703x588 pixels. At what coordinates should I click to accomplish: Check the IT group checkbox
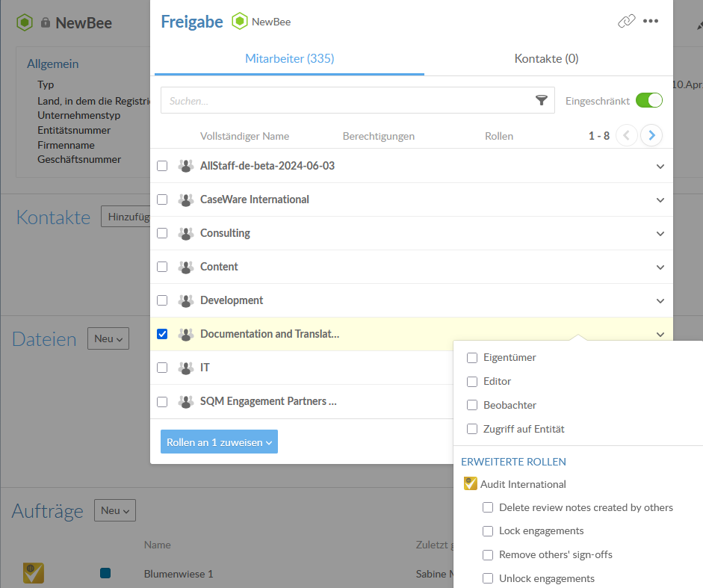(x=162, y=368)
